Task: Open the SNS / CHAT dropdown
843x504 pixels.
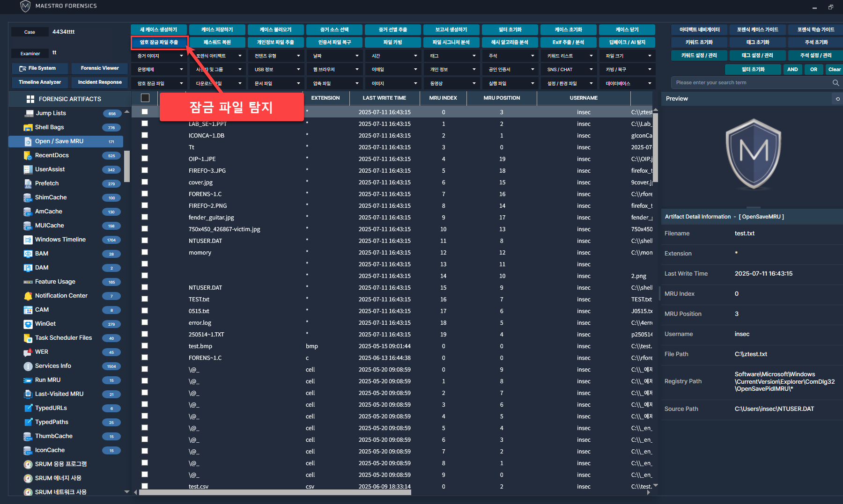Action: pos(569,69)
